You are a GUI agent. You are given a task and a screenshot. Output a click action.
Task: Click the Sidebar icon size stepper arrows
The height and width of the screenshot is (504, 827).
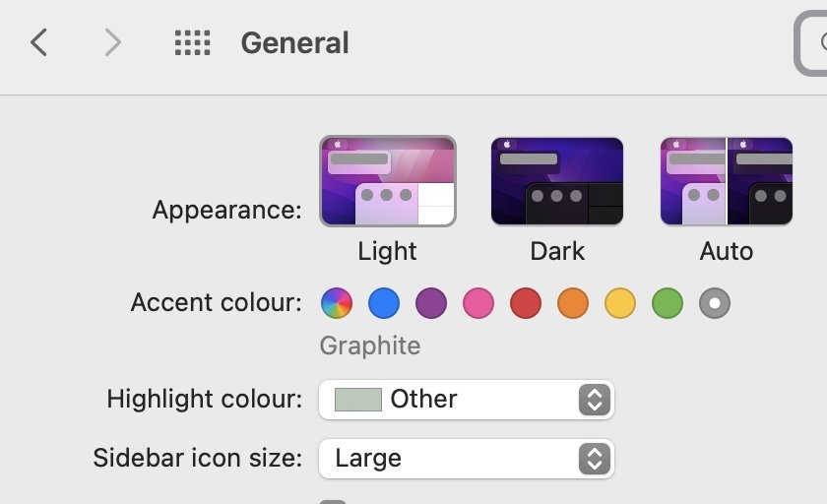click(x=595, y=459)
